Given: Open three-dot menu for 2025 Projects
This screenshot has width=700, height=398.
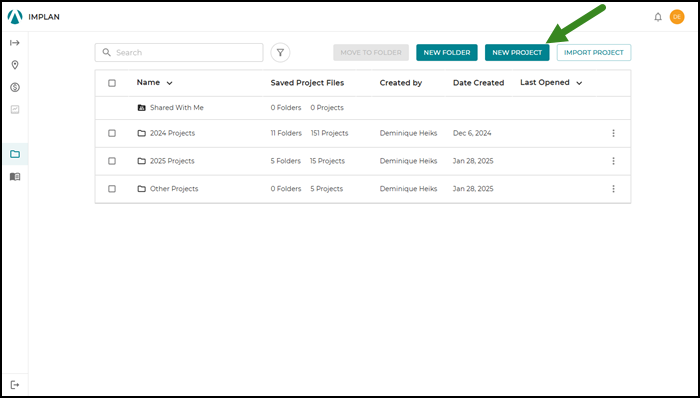Looking at the screenshot, I should (613, 161).
